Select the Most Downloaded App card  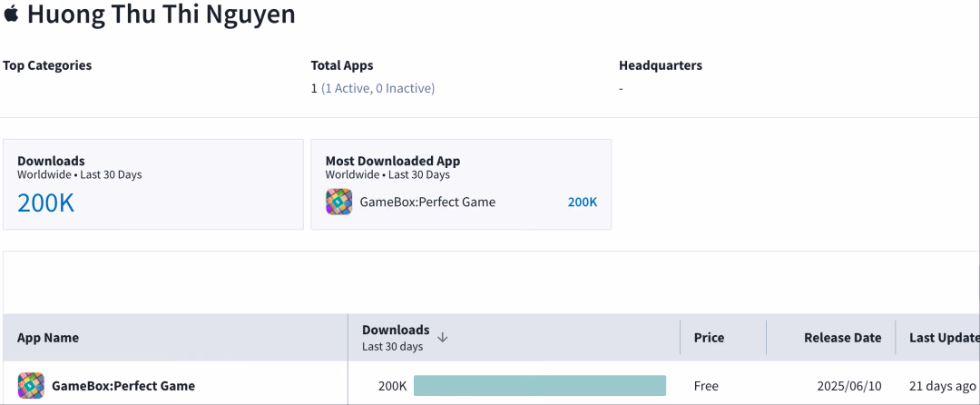[x=461, y=184]
